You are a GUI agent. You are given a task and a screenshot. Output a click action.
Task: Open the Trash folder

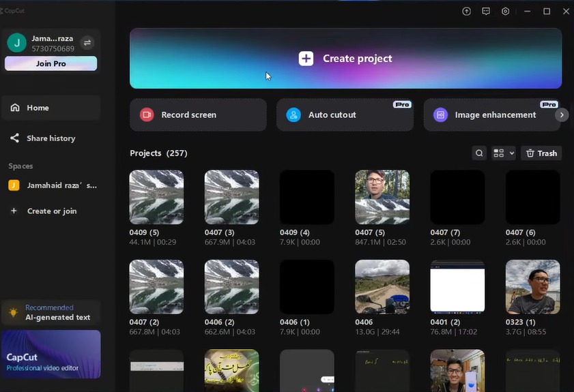(x=541, y=153)
